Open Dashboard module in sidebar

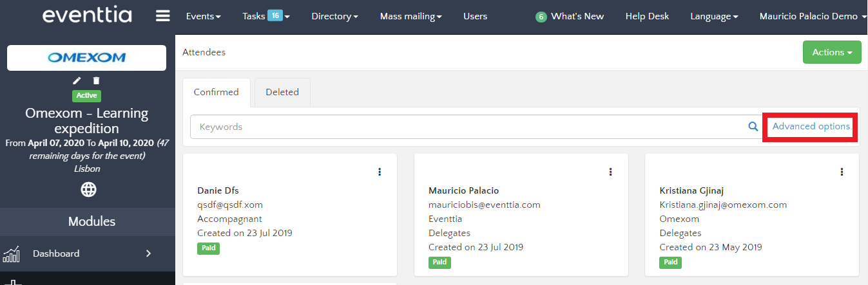(x=87, y=253)
